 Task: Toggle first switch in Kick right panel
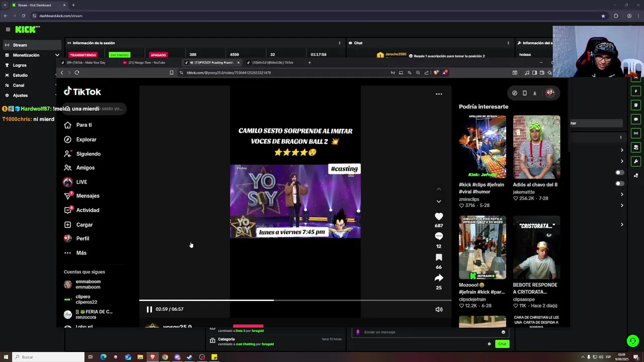click(x=619, y=172)
